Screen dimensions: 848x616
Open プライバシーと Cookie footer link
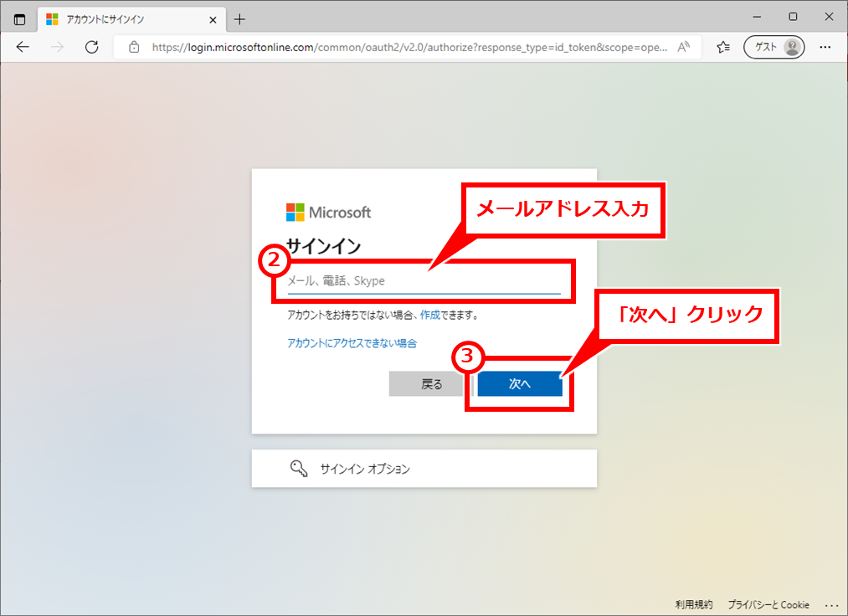tap(768, 604)
